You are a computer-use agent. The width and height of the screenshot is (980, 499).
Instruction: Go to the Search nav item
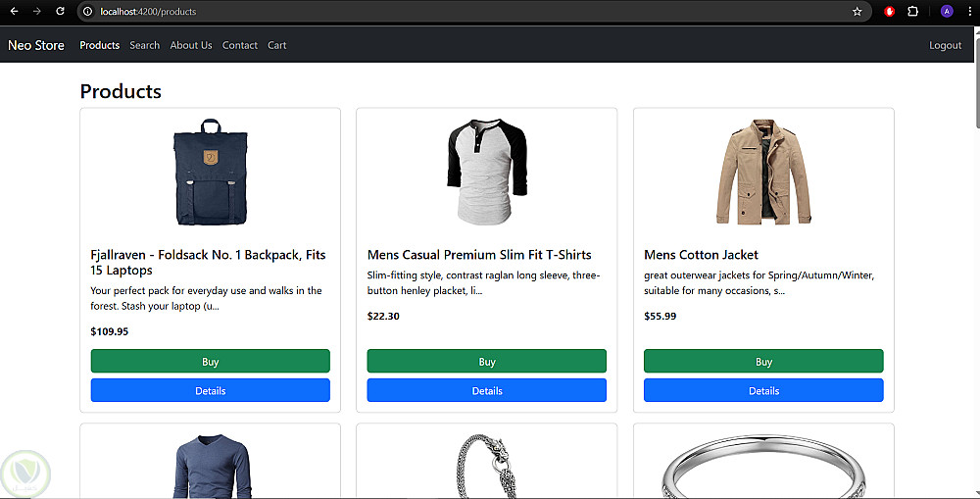coord(144,45)
